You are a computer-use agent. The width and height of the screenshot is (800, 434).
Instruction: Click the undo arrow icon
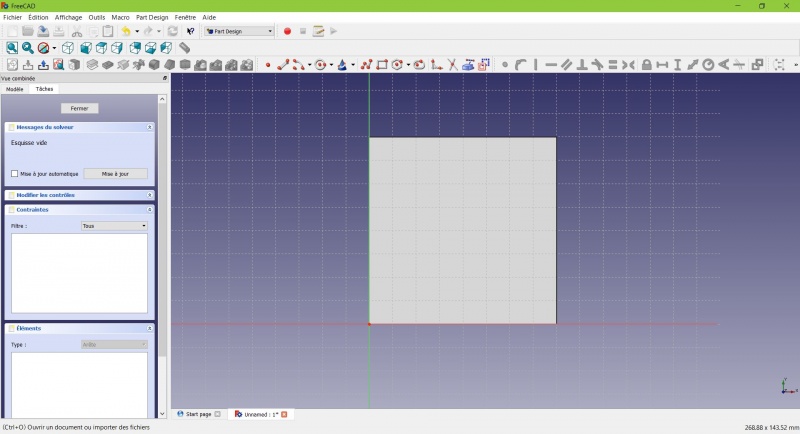tap(126, 31)
